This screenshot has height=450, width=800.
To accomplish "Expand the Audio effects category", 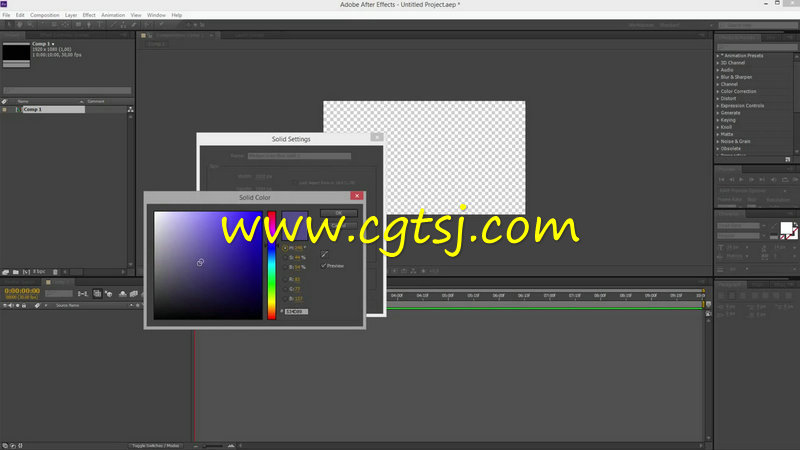I will click(718, 70).
